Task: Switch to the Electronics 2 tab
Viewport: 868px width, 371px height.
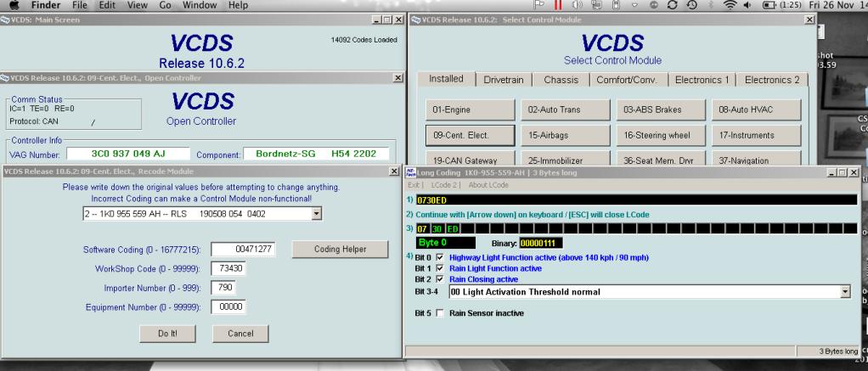Action: pos(772,80)
